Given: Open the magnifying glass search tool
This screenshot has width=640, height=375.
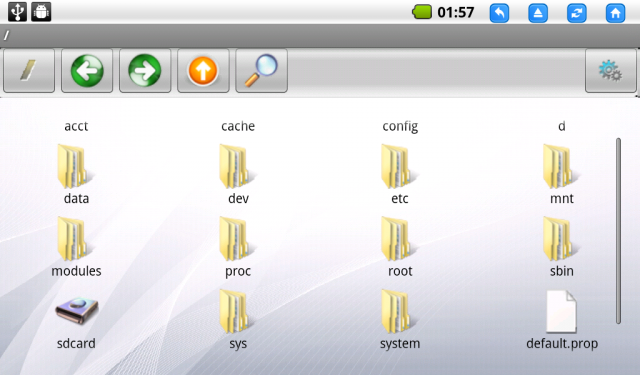Looking at the screenshot, I should pyautogui.click(x=261, y=71).
